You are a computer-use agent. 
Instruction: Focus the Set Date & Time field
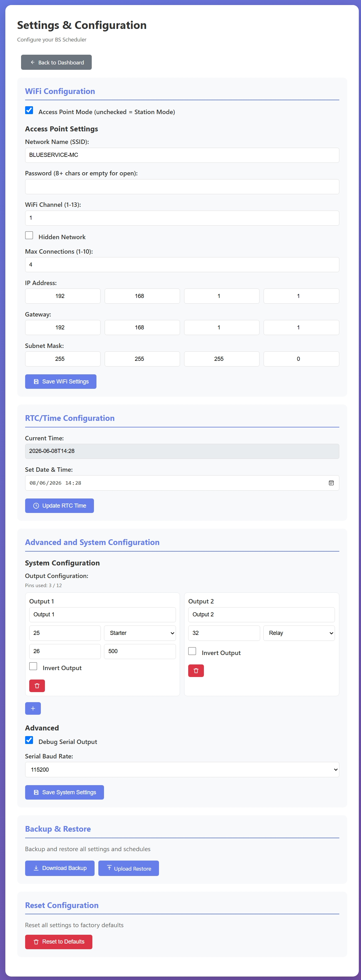pyautogui.click(x=182, y=483)
